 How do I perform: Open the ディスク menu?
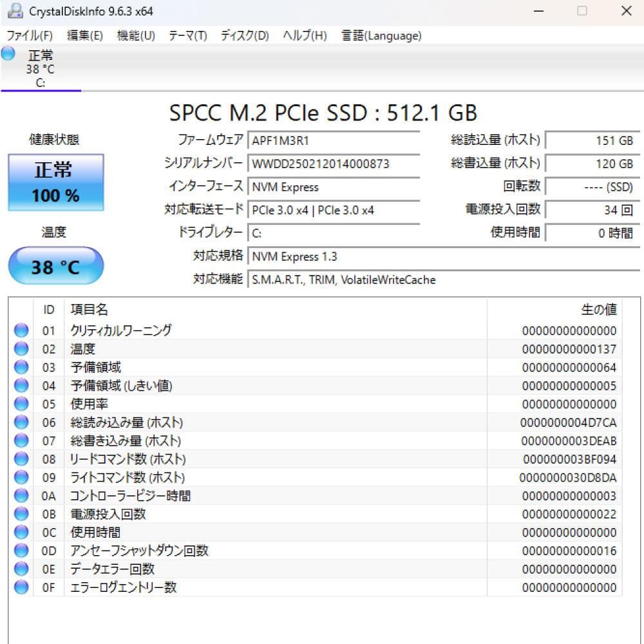pyautogui.click(x=242, y=36)
